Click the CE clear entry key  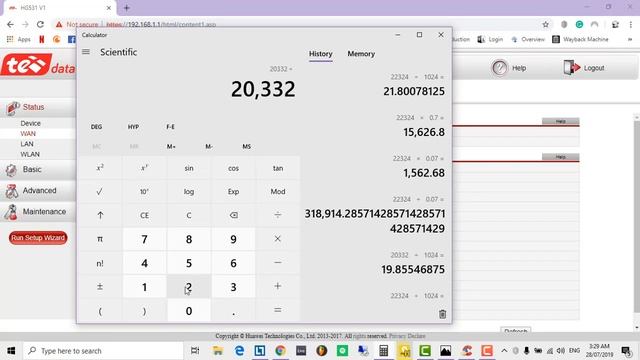tap(144, 215)
